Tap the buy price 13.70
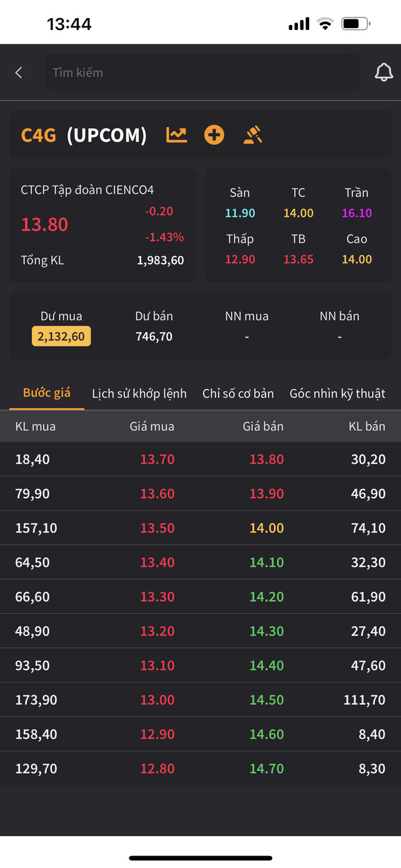The height and width of the screenshot is (868, 401). click(157, 459)
